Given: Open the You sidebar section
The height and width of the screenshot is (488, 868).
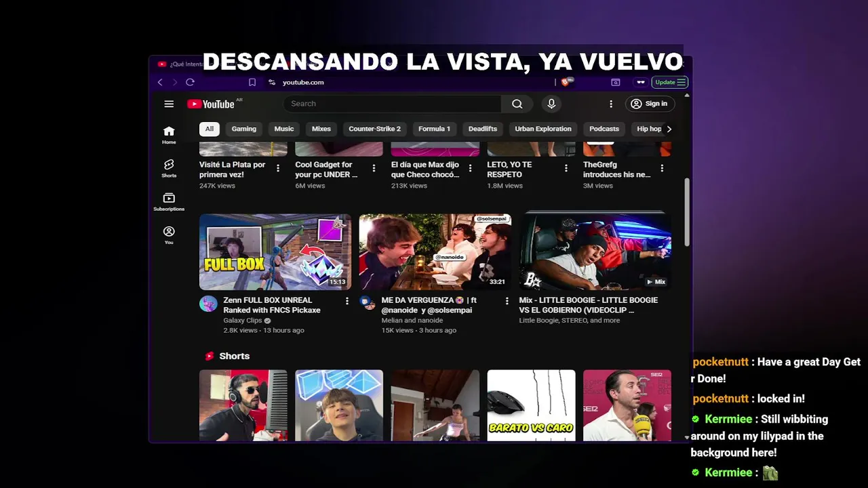Looking at the screenshot, I should tap(169, 235).
